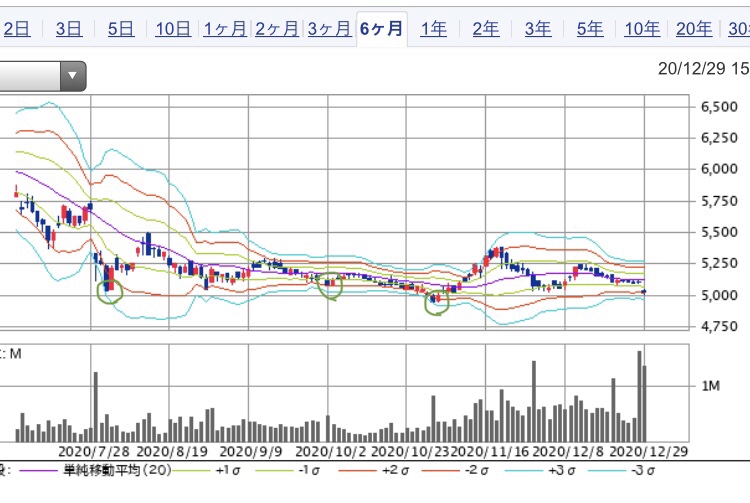
Task: Click the green circle near 2020/10/23
Action: pos(436,303)
